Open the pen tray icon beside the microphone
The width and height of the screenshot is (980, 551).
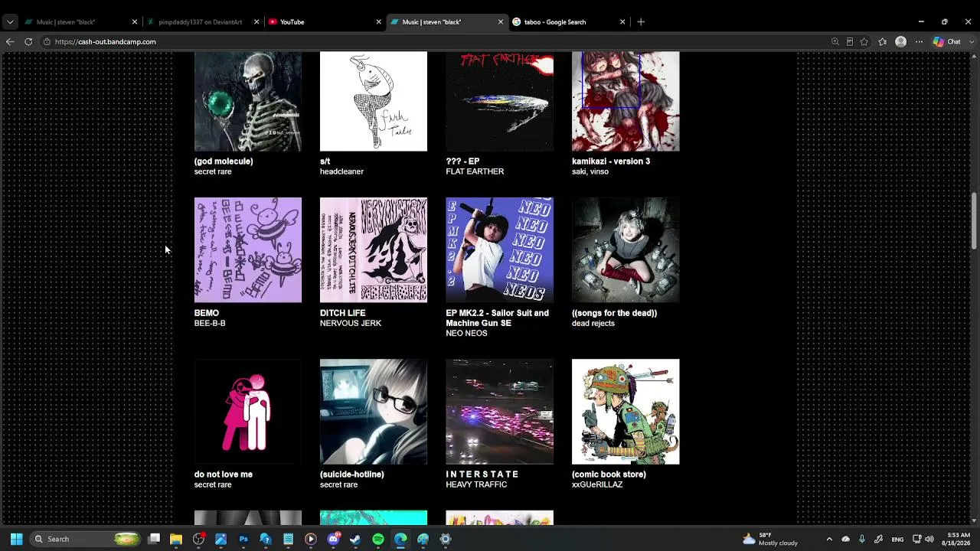[x=878, y=539]
